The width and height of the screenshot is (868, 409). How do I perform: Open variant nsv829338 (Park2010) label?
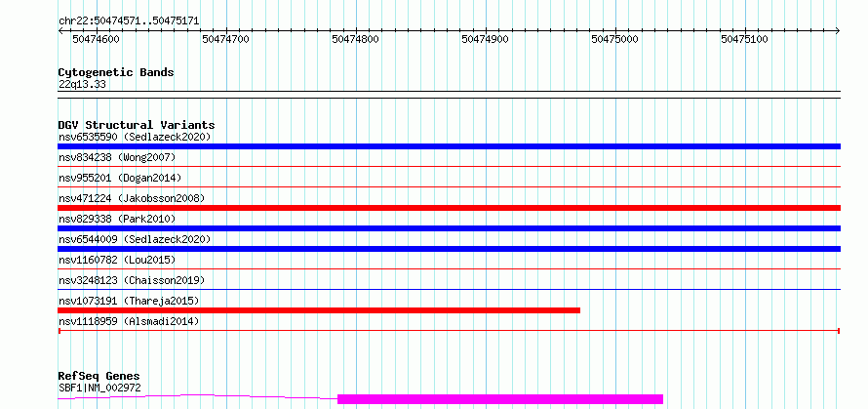[117, 219]
